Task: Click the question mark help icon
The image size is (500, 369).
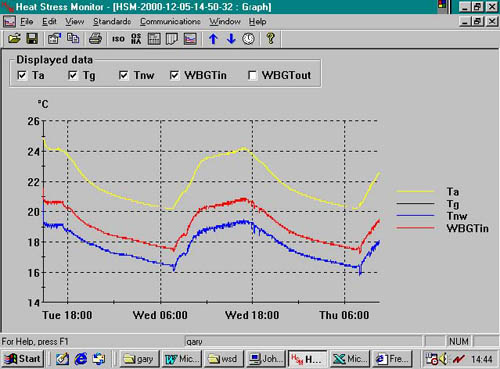Action: tap(271, 39)
